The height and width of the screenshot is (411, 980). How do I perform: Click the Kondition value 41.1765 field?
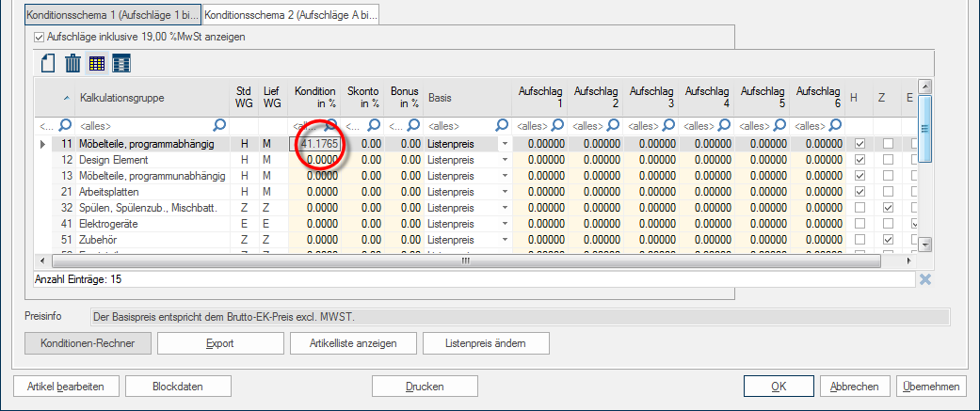point(318,144)
